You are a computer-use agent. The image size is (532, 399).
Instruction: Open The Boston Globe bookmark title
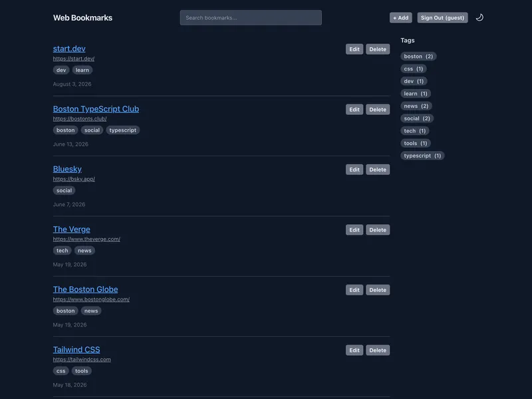(86, 289)
